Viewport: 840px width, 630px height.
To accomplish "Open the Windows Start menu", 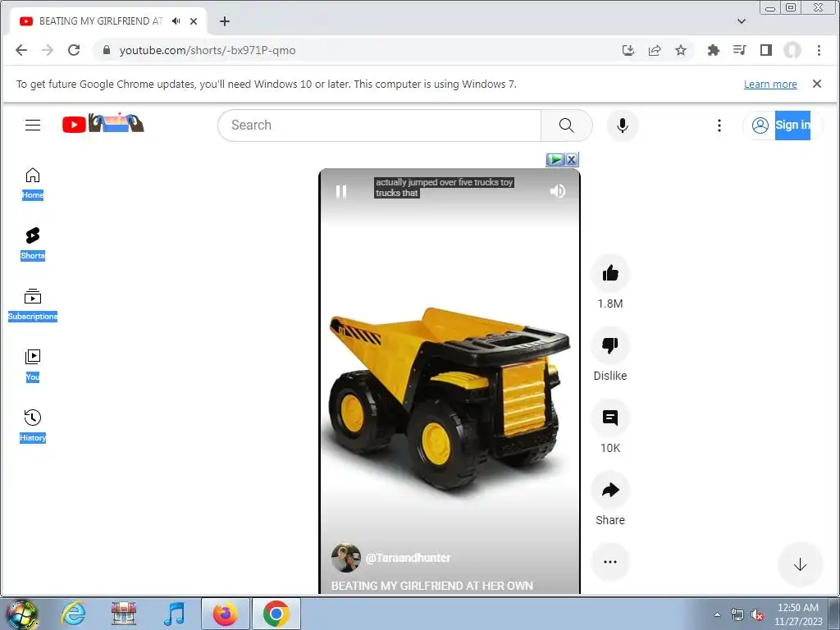I will pos(21,614).
